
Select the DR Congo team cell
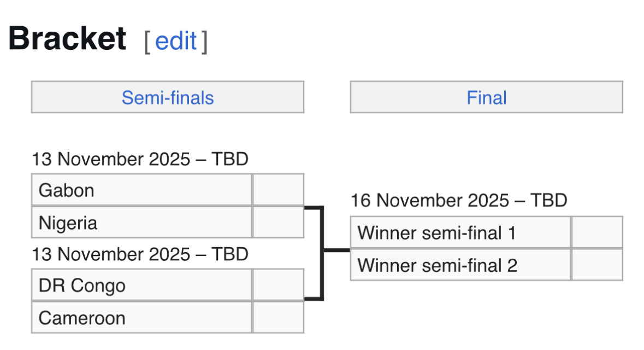click(x=142, y=285)
